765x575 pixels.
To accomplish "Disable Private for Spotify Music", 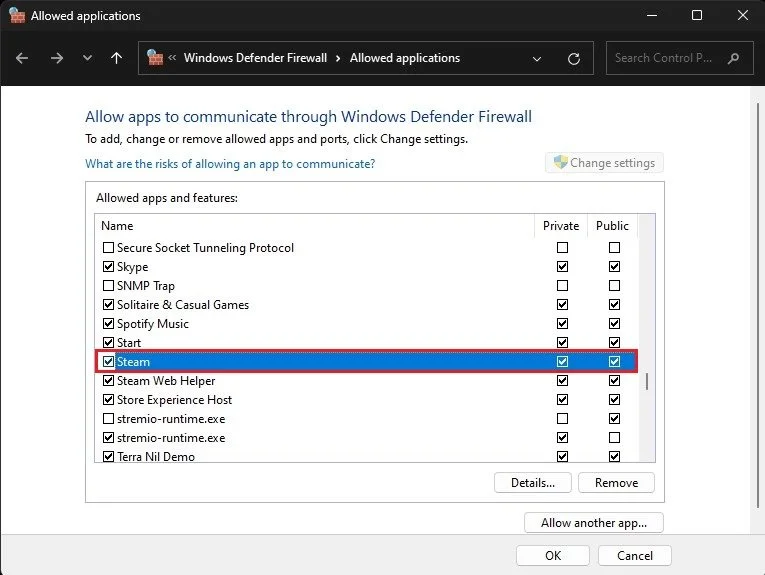I will pos(563,324).
